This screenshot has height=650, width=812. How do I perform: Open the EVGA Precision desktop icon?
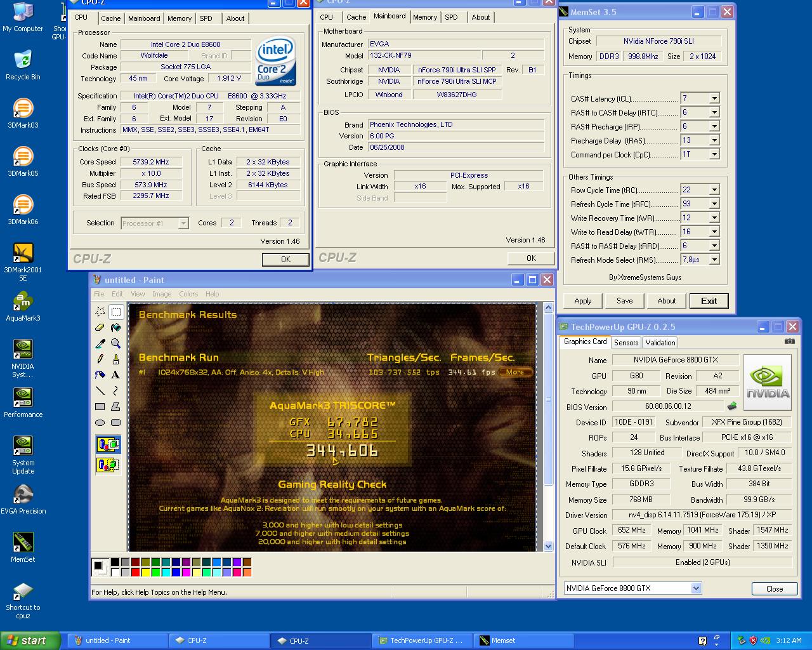click(x=23, y=499)
